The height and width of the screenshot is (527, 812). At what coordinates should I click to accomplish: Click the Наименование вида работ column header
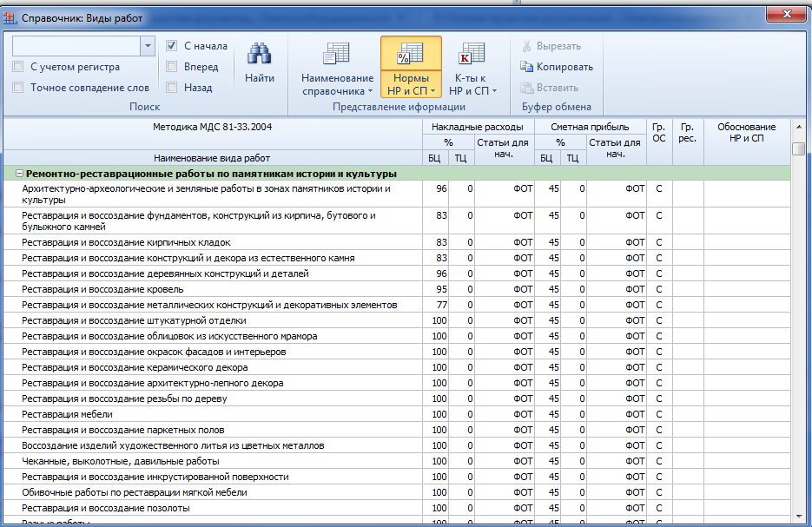[212, 158]
